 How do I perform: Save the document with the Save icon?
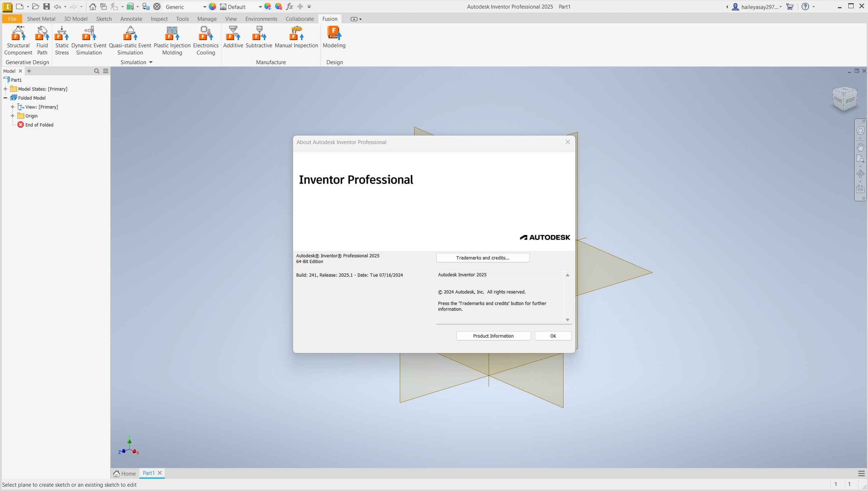47,6
